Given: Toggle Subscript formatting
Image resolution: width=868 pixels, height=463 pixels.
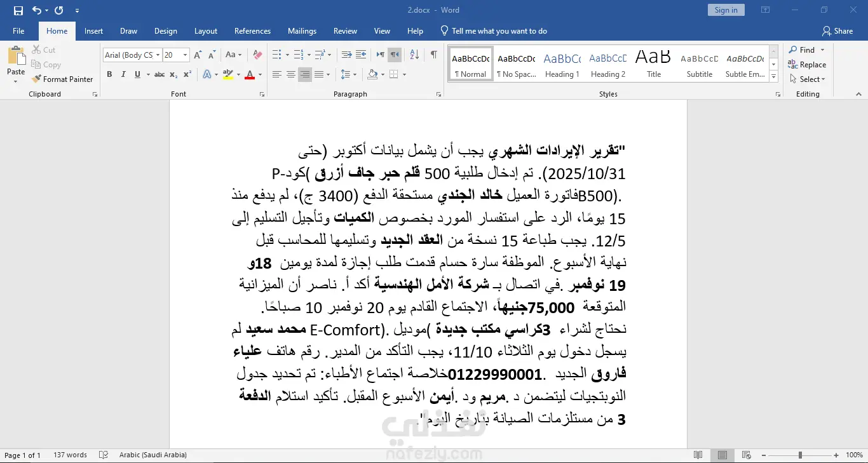Looking at the screenshot, I should tap(174, 74).
